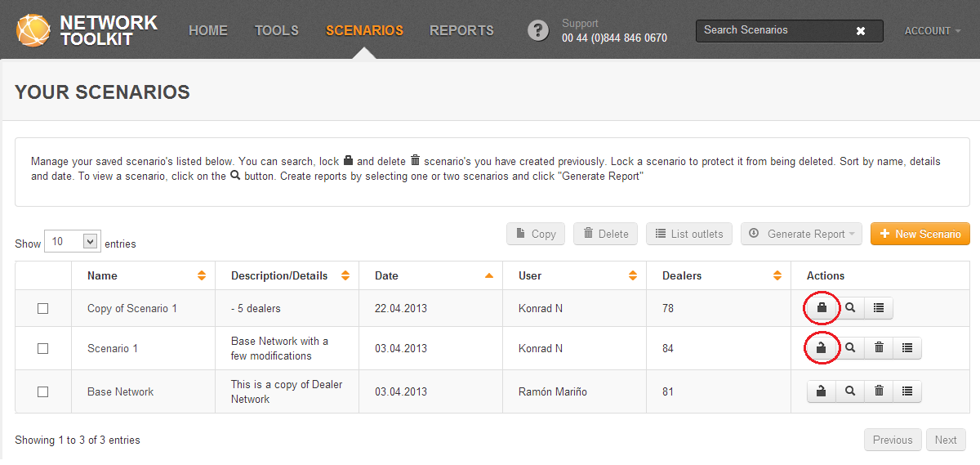
Task: Open the Generate Report dropdown
Action: tap(801, 234)
